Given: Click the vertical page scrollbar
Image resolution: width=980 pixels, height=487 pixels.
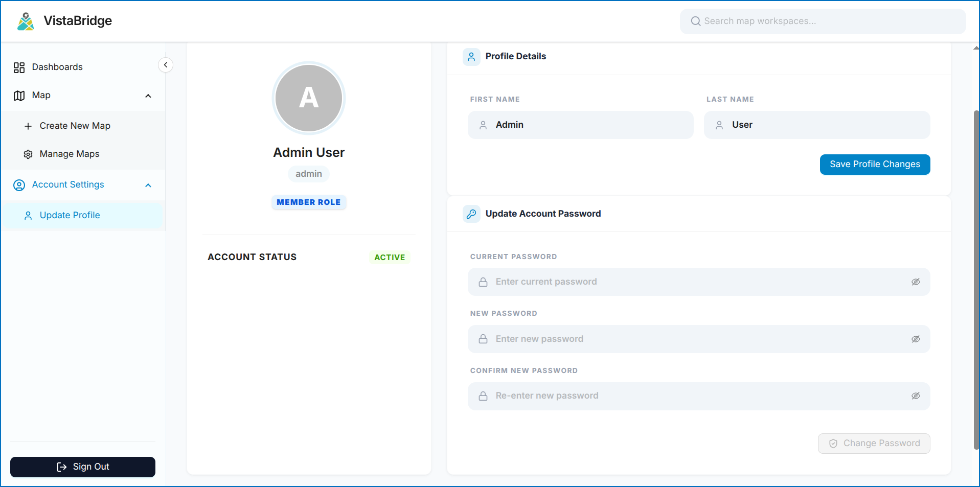Looking at the screenshot, I should [x=976, y=280].
